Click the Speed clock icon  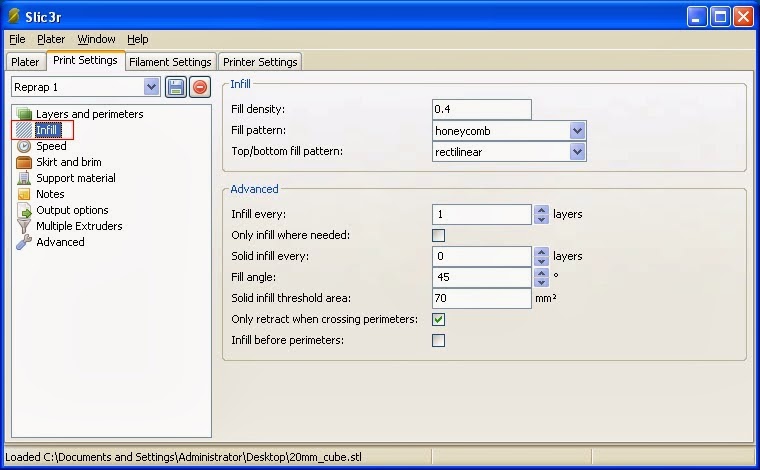(x=24, y=146)
